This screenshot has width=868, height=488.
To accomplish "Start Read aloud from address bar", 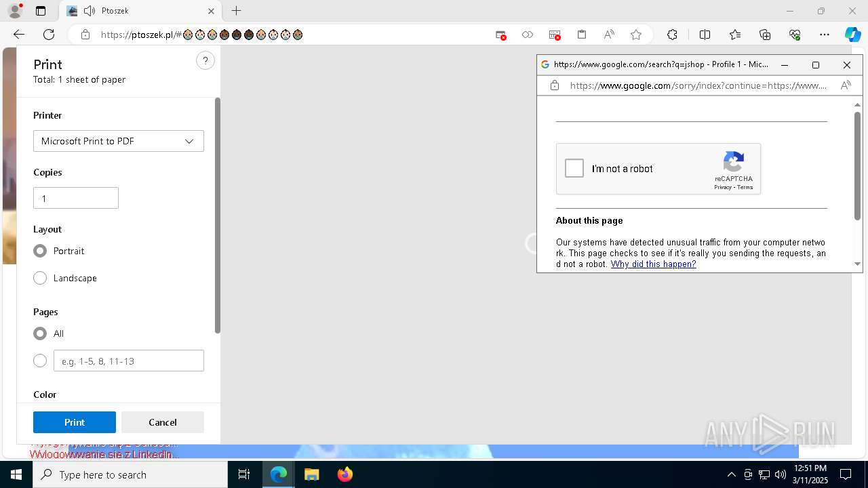I will click(x=609, y=35).
